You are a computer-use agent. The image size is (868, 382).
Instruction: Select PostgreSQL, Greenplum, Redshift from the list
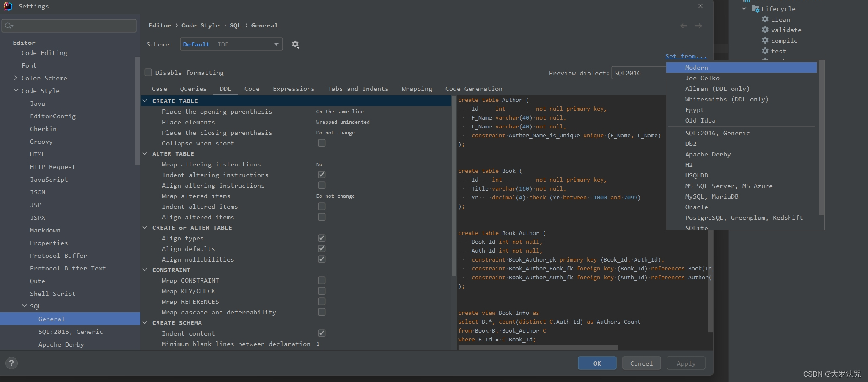pos(744,218)
